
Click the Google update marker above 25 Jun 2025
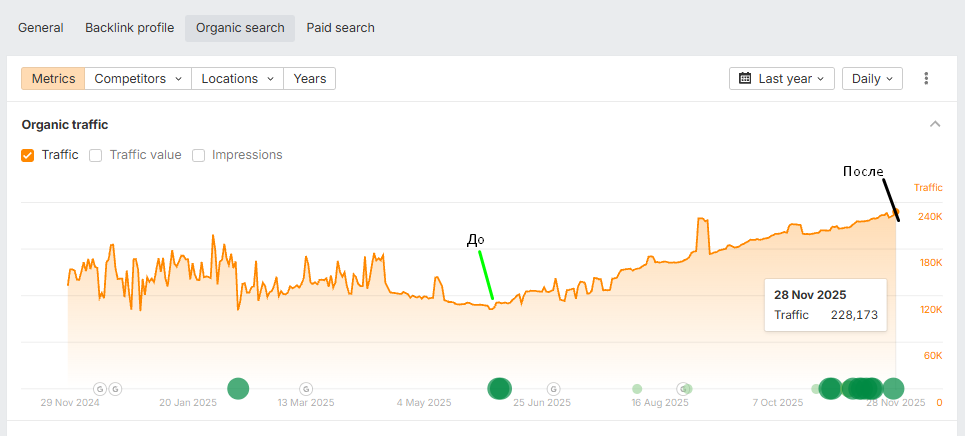[553, 389]
